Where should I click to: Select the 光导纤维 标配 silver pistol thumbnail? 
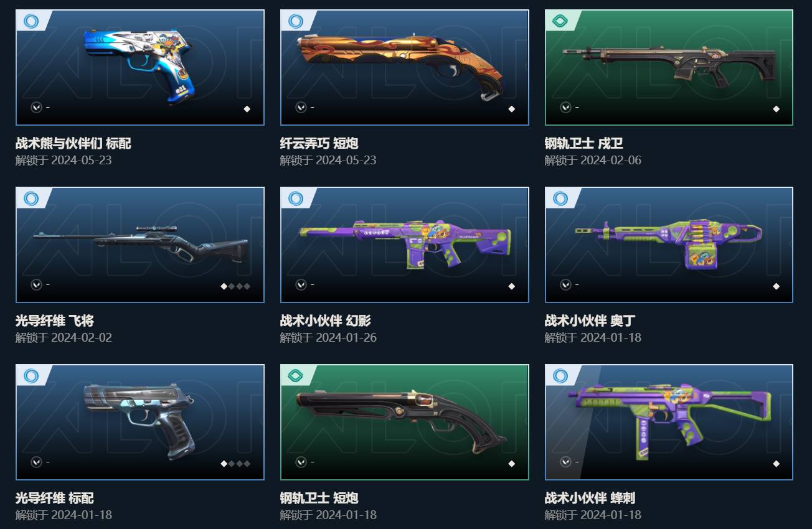pyautogui.click(x=140, y=422)
